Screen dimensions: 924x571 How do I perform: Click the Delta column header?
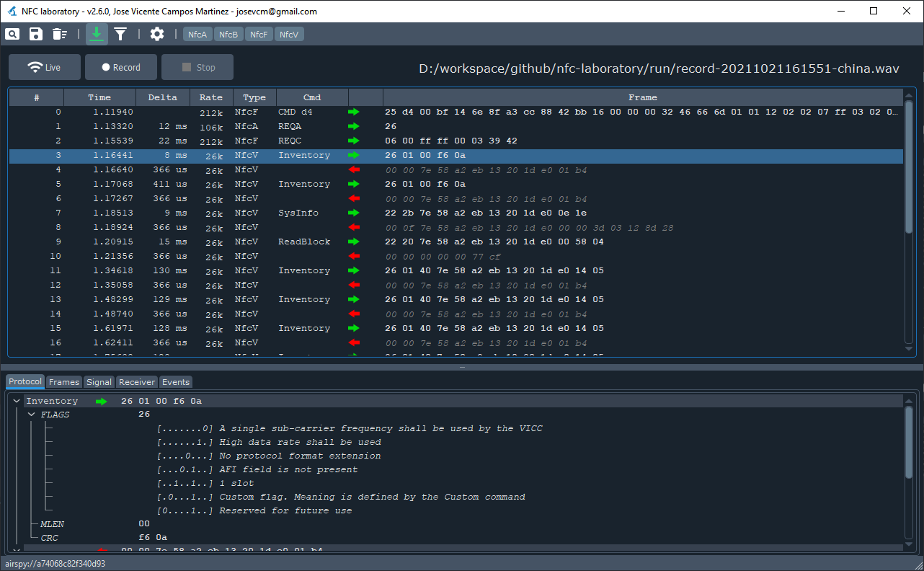pyautogui.click(x=163, y=97)
